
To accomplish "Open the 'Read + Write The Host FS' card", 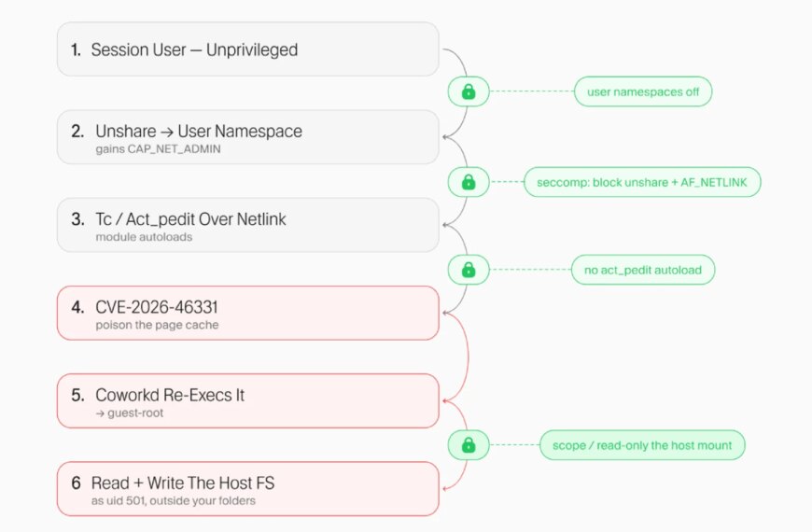I will coord(248,488).
